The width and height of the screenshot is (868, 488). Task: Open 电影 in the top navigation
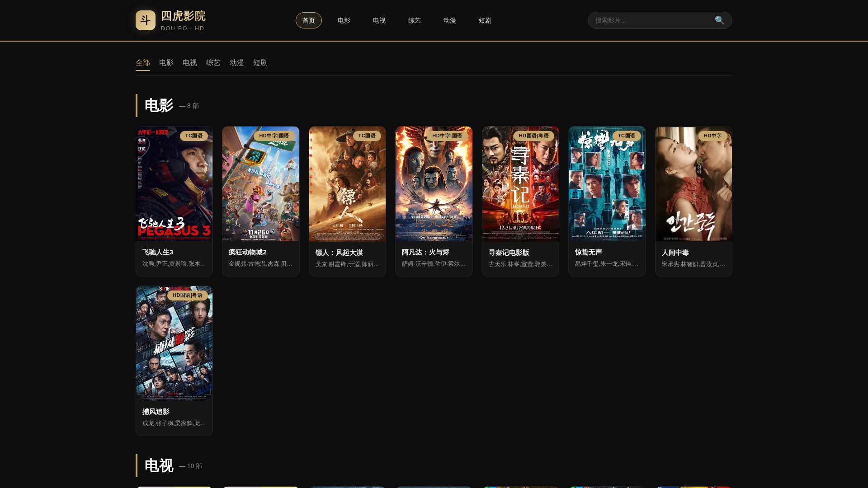344,20
